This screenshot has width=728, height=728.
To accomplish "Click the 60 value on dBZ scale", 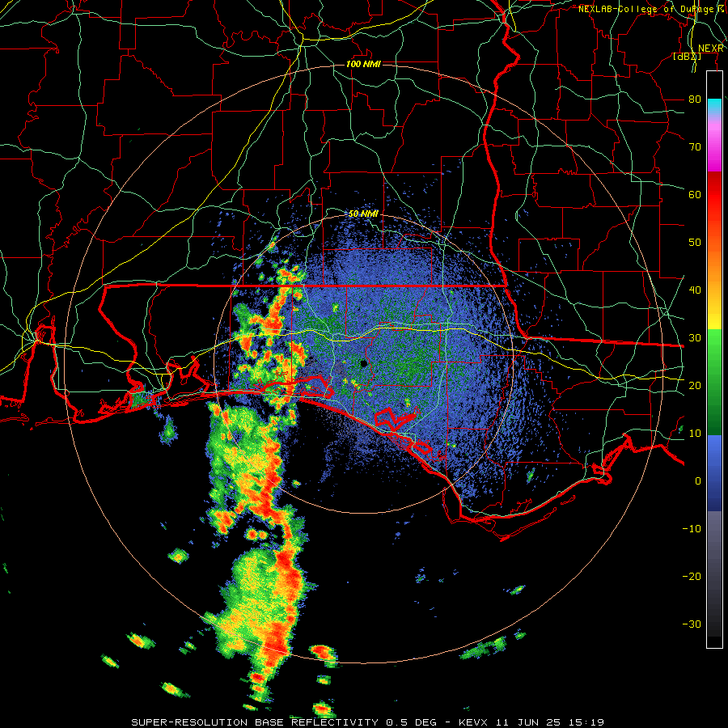I will (x=695, y=194).
